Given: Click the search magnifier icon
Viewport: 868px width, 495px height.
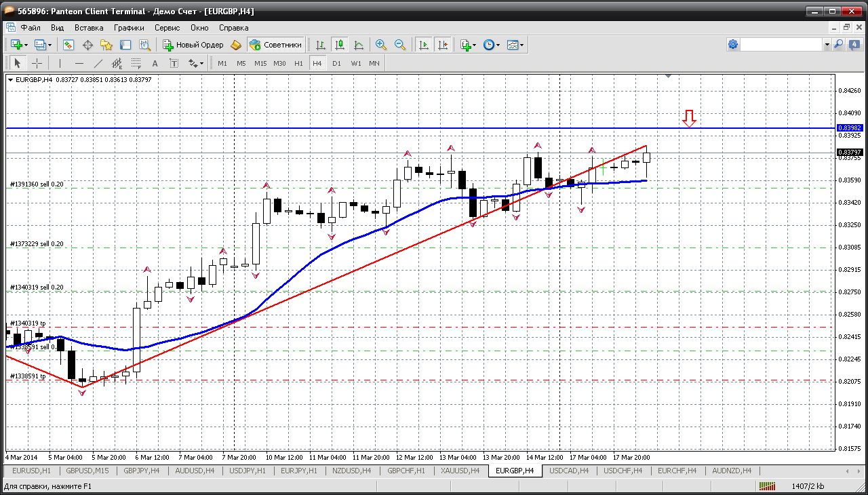Looking at the screenshot, I should pos(839,45).
